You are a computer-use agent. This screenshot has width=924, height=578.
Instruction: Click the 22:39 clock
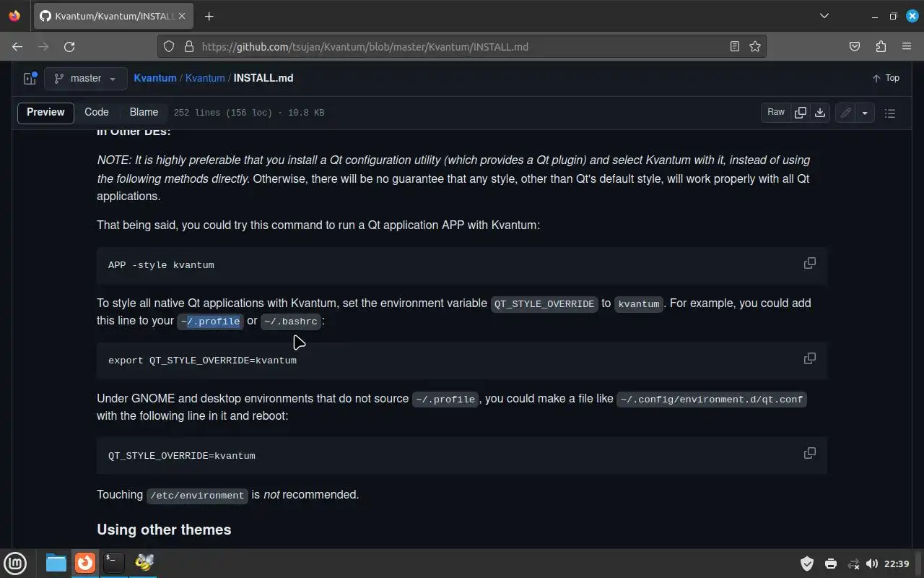coord(897,564)
